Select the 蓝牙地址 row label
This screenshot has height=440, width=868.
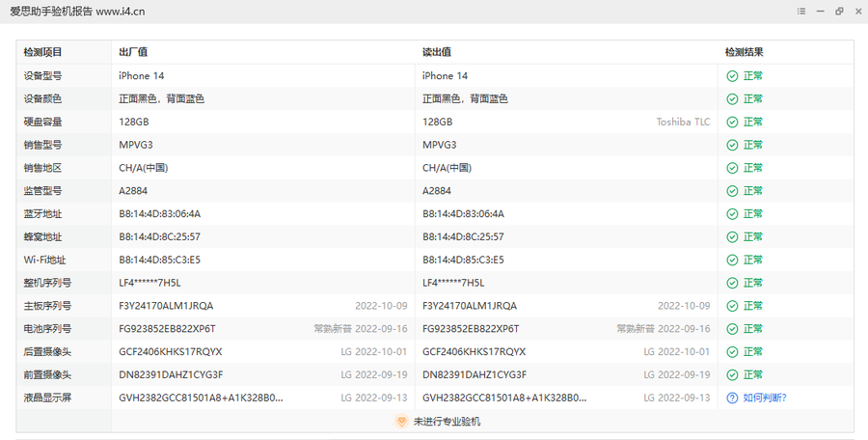pyautogui.click(x=42, y=214)
